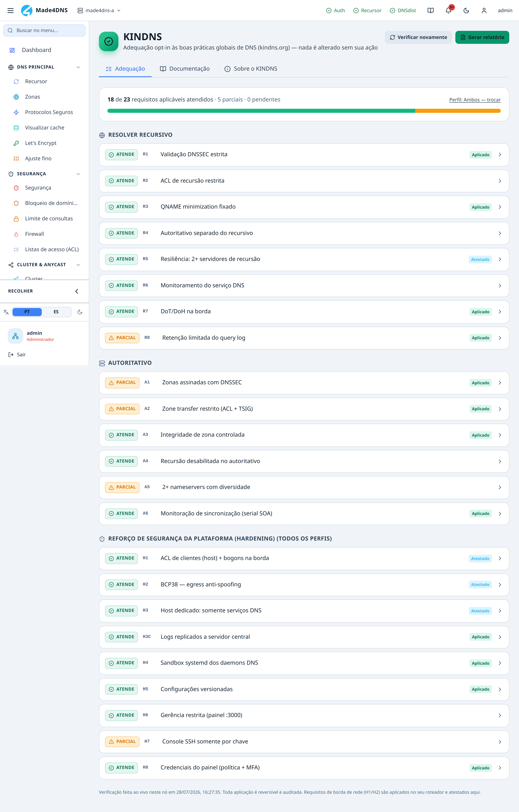Switch to the Sobre o KINDNS tab
Screen dimensions: 519x812
pos(251,69)
